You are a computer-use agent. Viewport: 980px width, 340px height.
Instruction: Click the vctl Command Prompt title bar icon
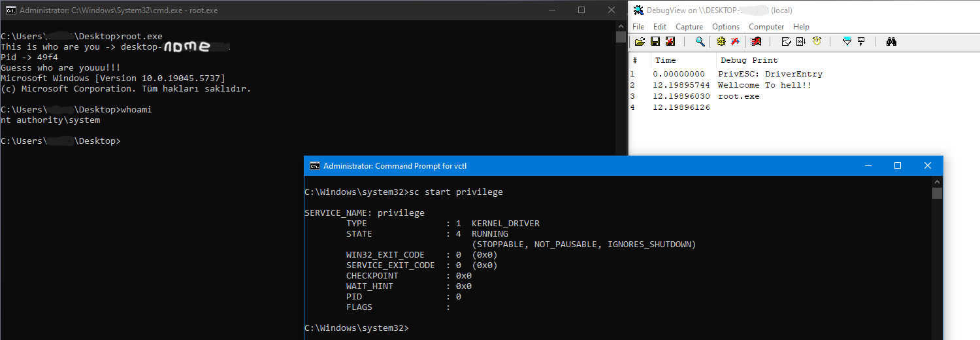[315, 165]
